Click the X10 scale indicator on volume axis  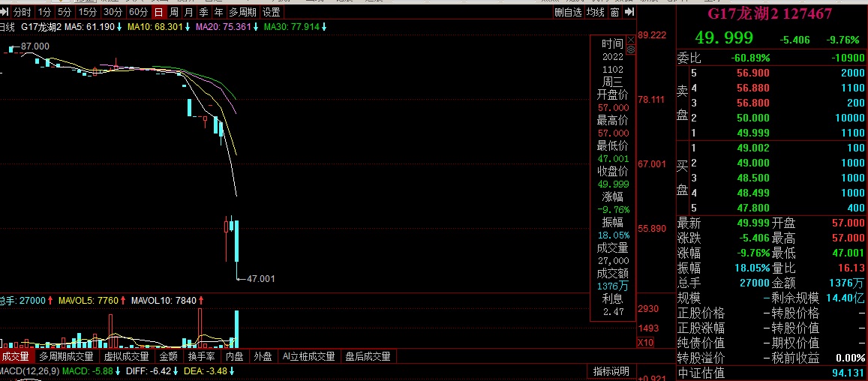click(645, 342)
